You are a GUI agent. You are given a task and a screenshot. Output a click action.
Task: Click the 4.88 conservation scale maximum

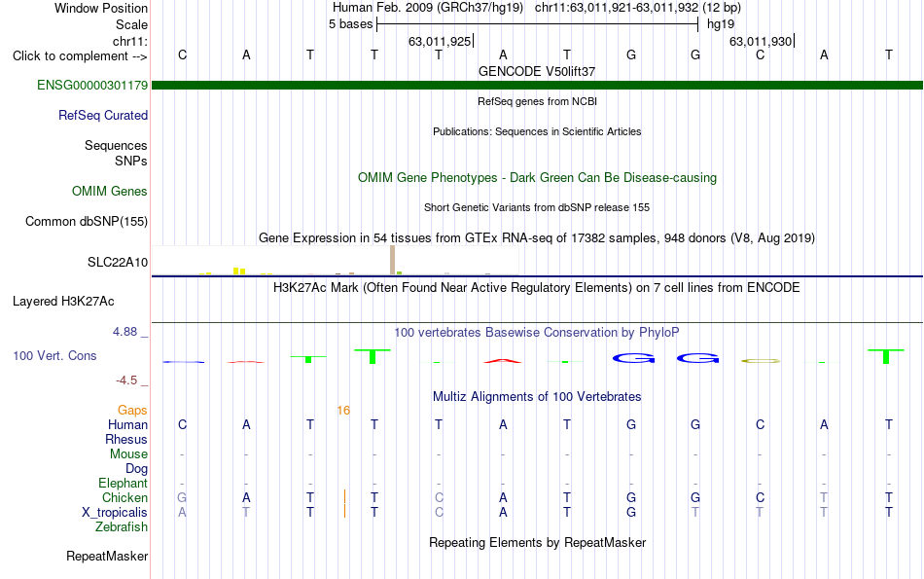click(125, 332)
